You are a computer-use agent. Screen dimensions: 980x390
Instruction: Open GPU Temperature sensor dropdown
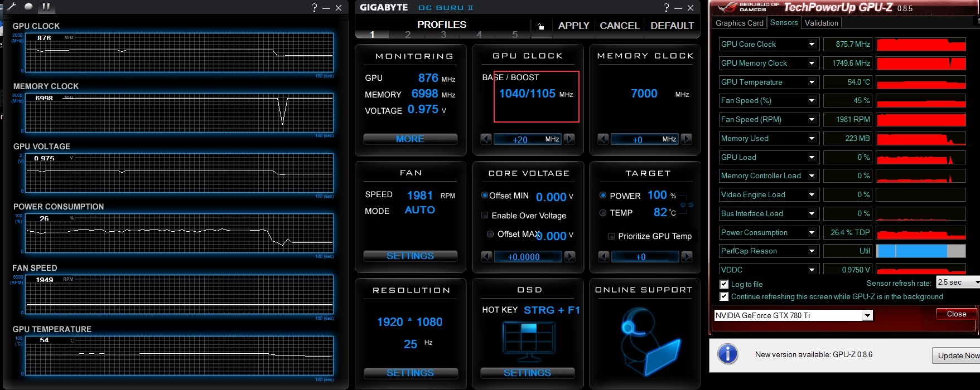point(812,82)
